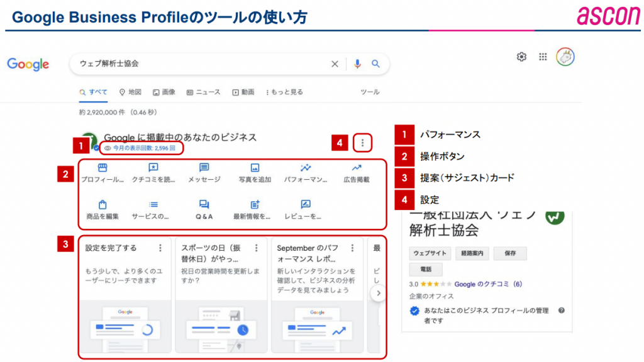
Task: Click the verified blue check badge
Action: click(414, 310)
